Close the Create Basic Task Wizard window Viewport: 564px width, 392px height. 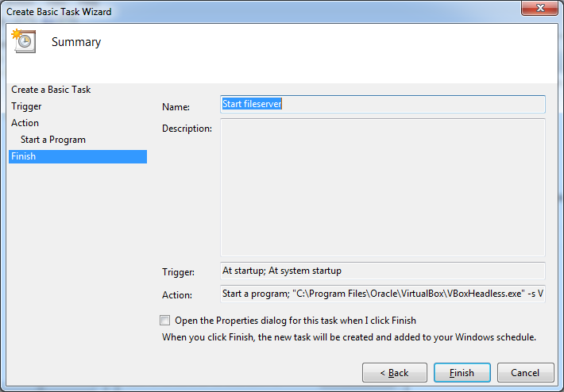click(539, 8)
